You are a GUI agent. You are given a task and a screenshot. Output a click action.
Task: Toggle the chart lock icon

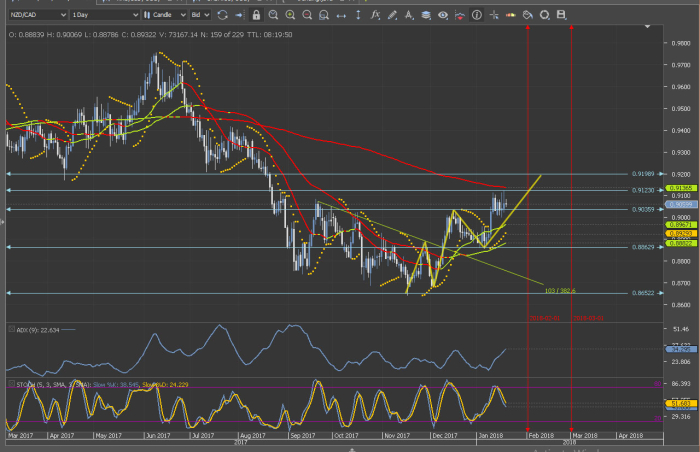point(256,15)
